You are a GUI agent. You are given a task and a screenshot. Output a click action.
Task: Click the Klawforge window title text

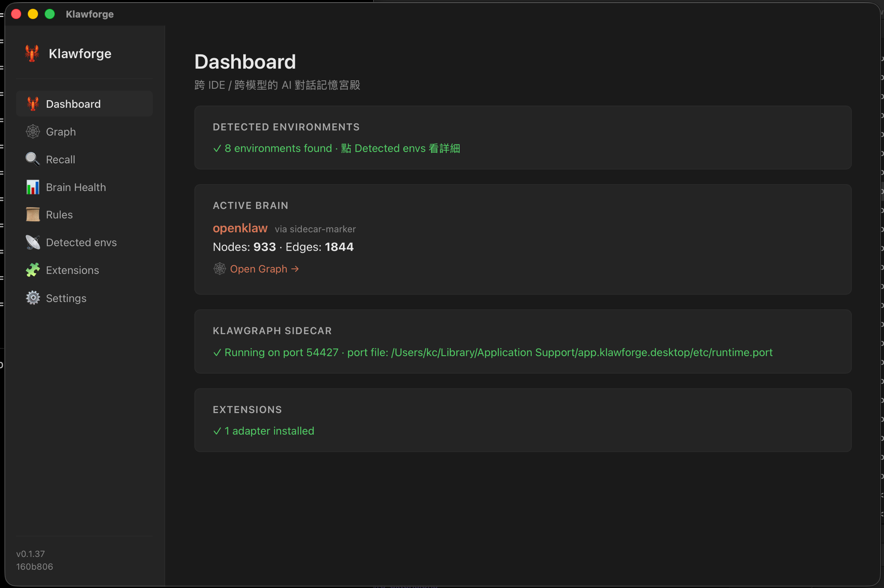pyautogui.click(x=89, y=14)
